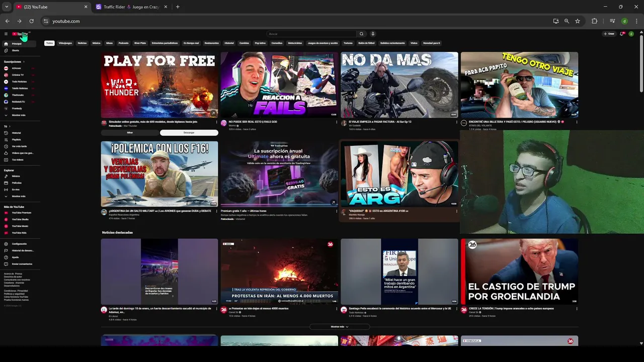Open Ver más tarde in sidebar
The height and width of the screenshot is (362, 644).
(x=19, y=146)
